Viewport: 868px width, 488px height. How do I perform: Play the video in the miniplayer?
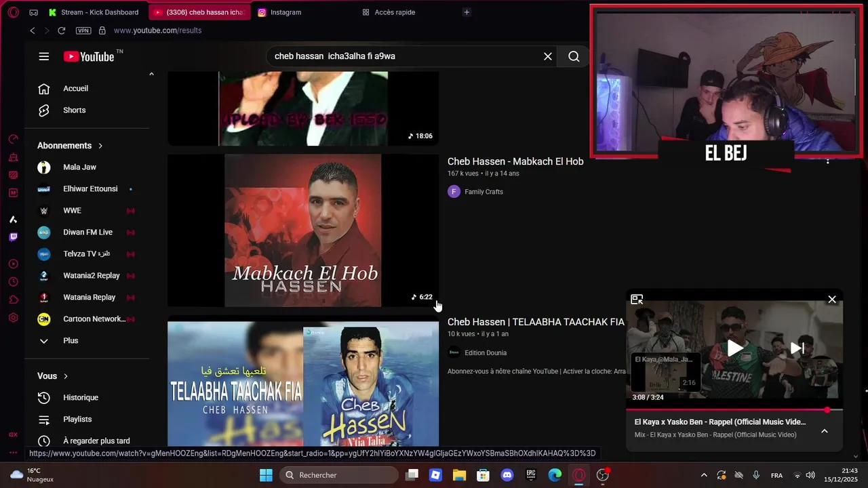[x=734, y=348]
